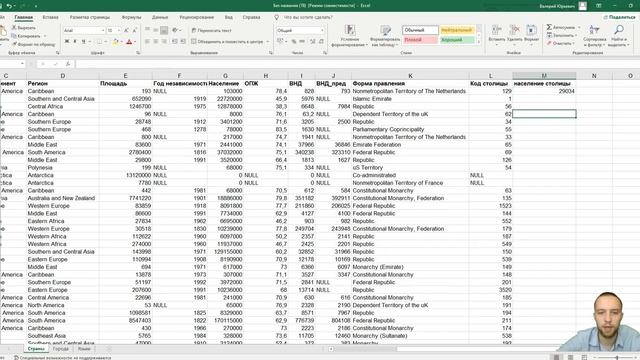640x360 pixels.
Task: Click the cell borders icon
Action: pos(99,42)
